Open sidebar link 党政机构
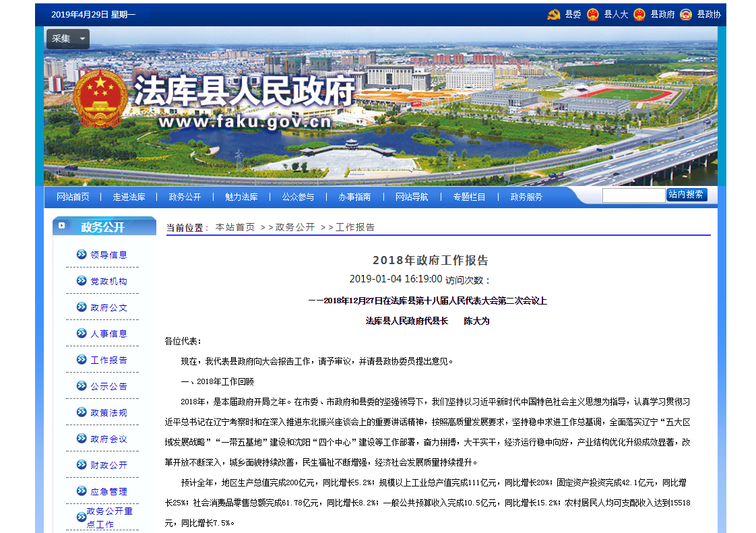This screenshot has height=533, width=756. click(109, 281)
